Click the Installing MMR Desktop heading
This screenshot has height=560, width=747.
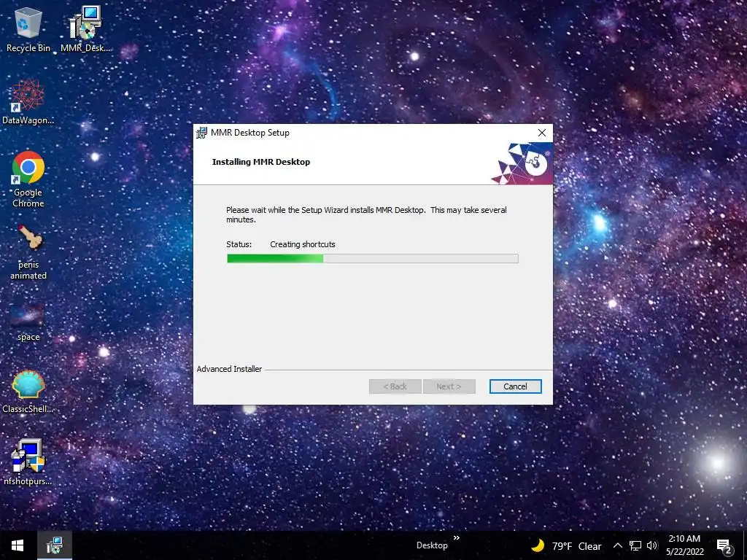[261, 162]
